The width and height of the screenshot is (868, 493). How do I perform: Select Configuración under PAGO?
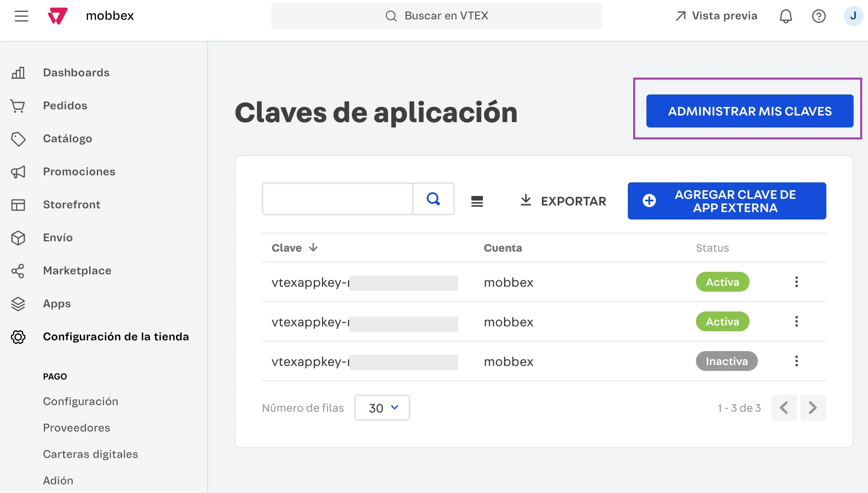(x=80, y=401)
